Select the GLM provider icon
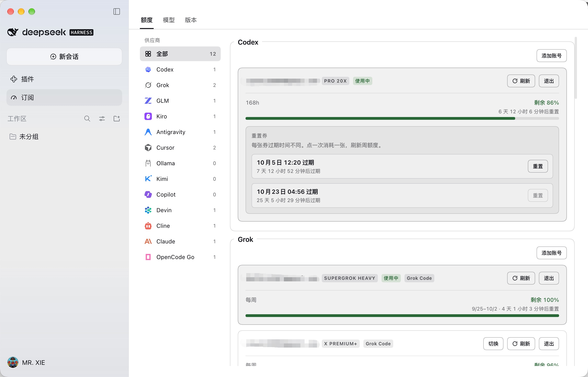The width and height of the screenshot is (588, 377). (148, 101)
